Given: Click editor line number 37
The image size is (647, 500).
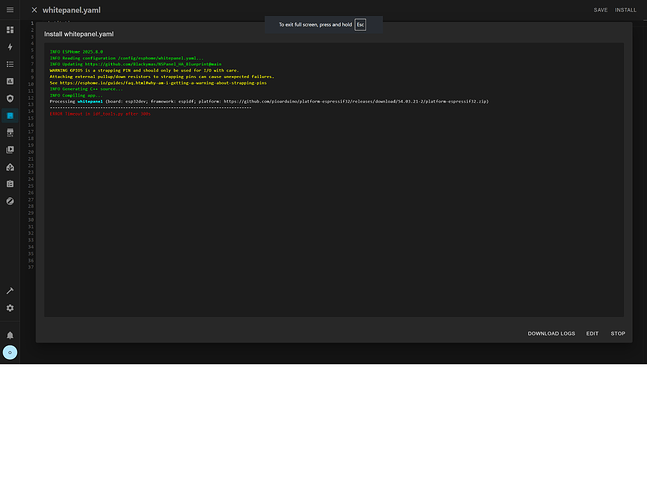Looking at the screenshot, I should (x=31, y=267).
